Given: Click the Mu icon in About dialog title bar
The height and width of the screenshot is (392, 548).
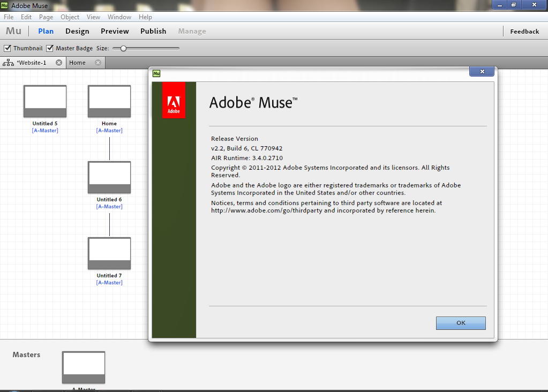Looking at the screenshot, I should [x=156, y=73].
